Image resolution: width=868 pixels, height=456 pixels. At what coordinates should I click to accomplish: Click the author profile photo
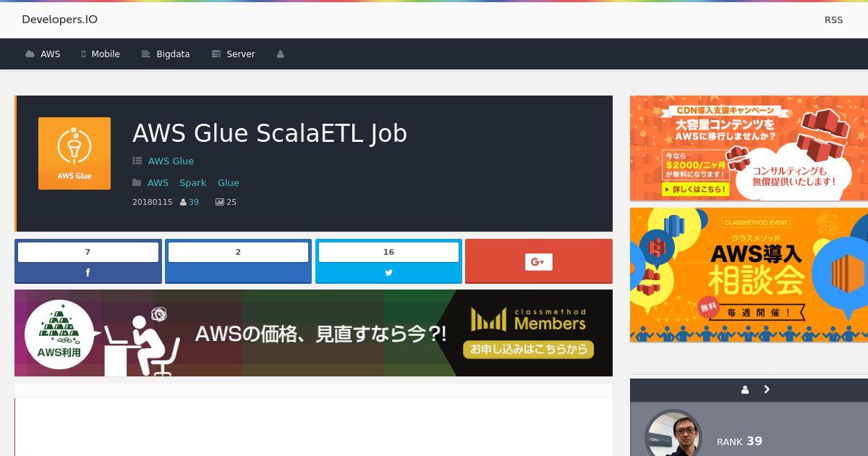(673, 433)
